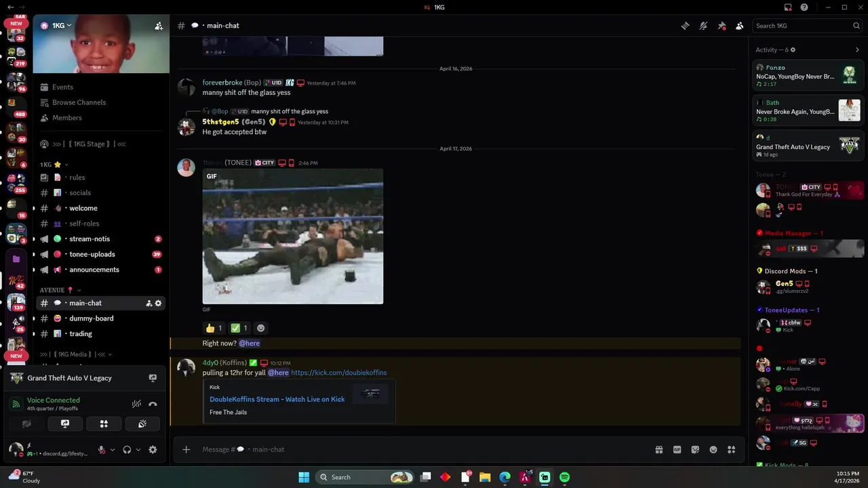Image resolution: width=868 pixels, height=488 pixels.
Task: Collapse the 1KG Media category
Action: pyautogui.click(x=76, y=354)
